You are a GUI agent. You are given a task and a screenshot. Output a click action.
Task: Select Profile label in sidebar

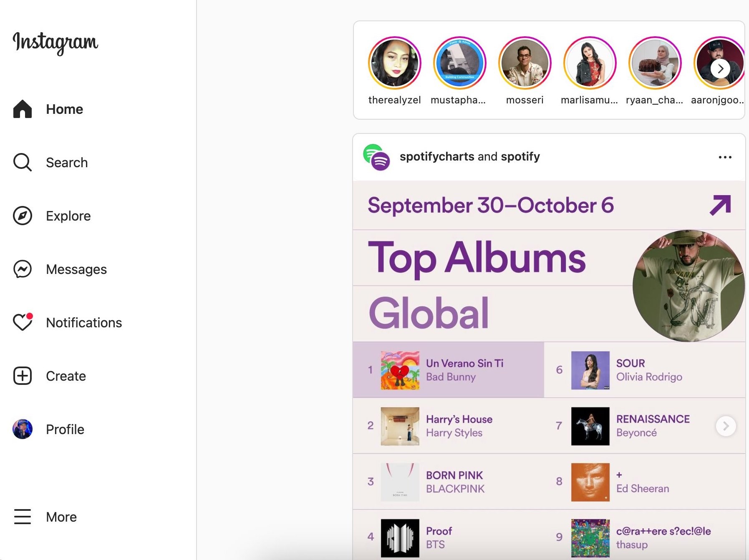pyautogui.click(x=65, y=429)
